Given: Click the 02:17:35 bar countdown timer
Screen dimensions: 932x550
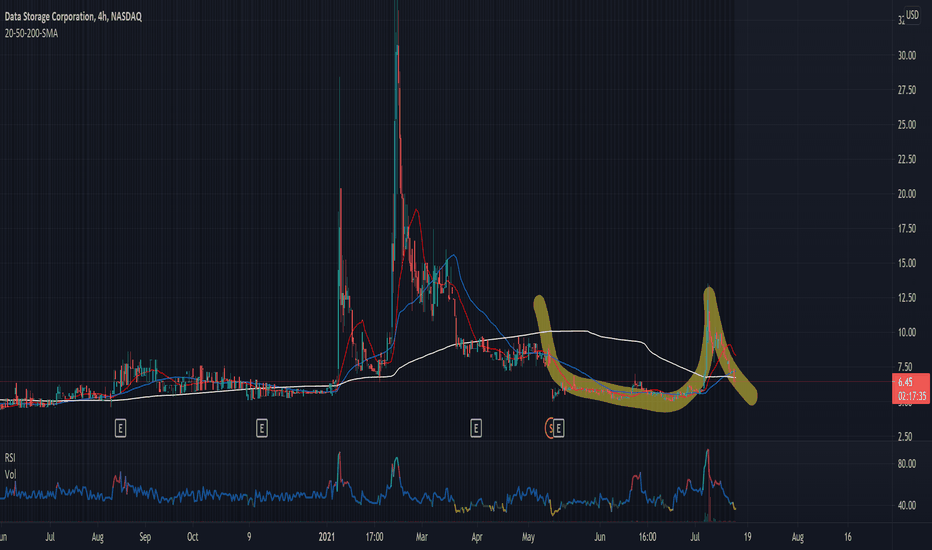Looking at the screenshot, I should 912,396.
